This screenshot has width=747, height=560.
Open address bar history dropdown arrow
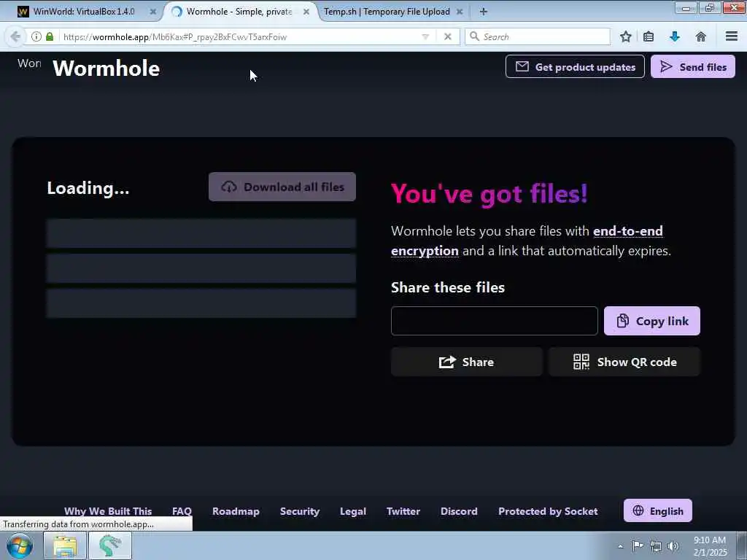tap(425, 36)
